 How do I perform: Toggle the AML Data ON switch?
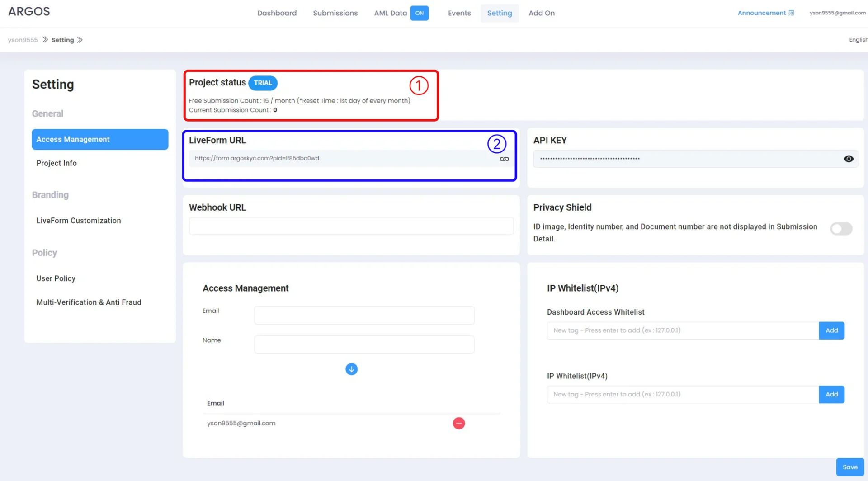click(419, 13)
